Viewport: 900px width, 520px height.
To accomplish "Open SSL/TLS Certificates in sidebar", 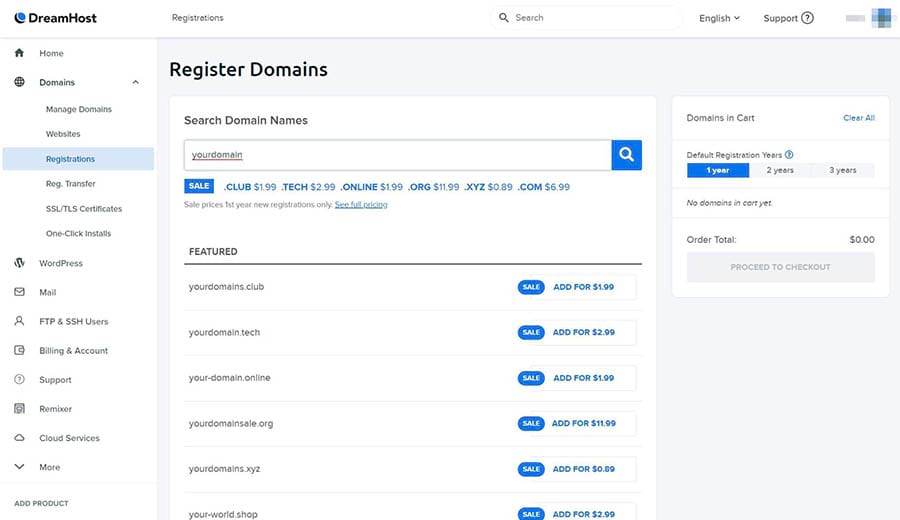I will pyautogui.click(x=84, y=208).
